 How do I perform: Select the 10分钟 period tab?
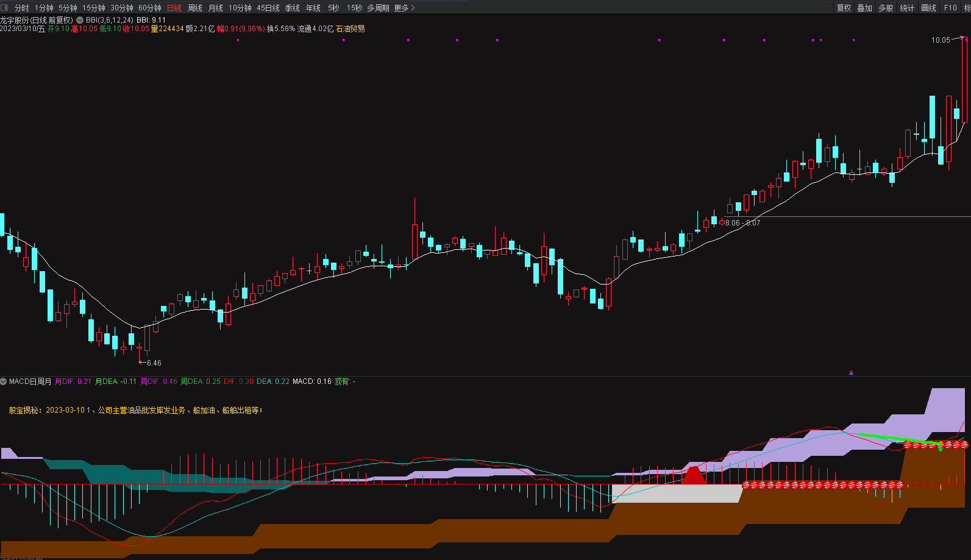click(240, 8)
